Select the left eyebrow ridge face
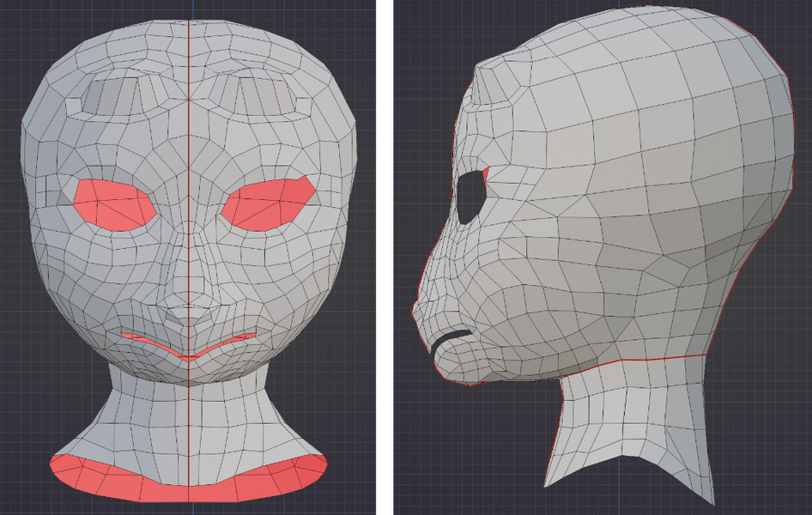This screenshot has width=812, height=515. tap(112, 94)
